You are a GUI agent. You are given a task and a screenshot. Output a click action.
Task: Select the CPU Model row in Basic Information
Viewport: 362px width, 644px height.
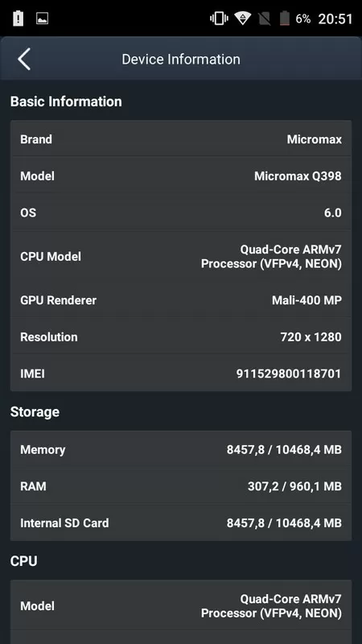(x=181, y=256)
